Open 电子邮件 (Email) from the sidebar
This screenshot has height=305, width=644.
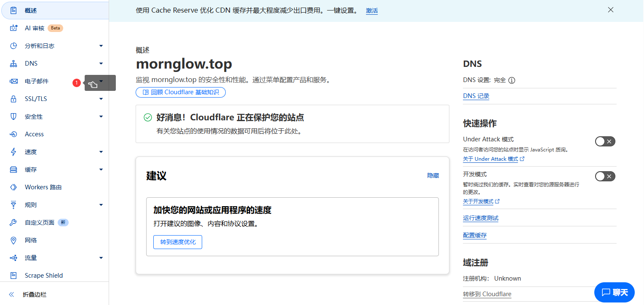37,81
